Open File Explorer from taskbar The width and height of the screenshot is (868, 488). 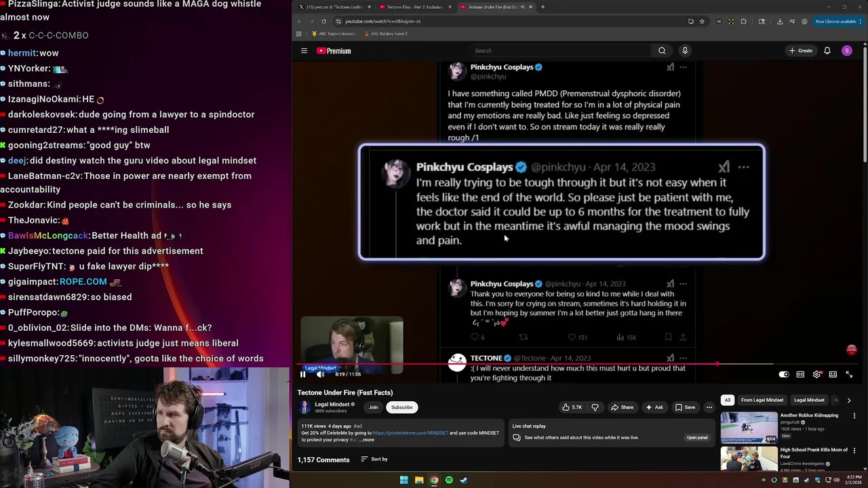(x=419, y=480)
